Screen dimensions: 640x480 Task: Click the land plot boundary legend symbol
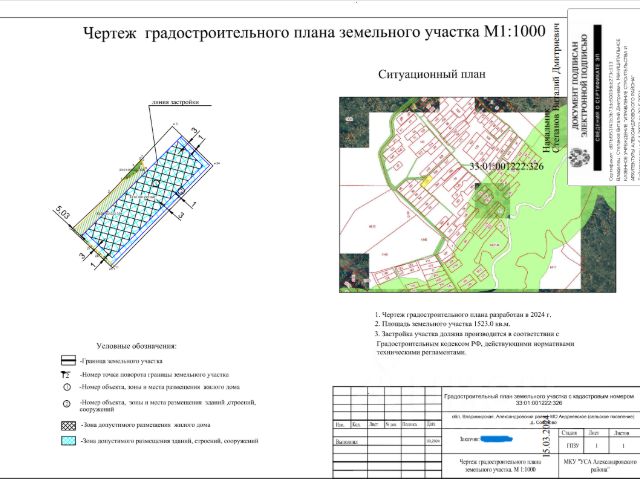tap(68, 361)
